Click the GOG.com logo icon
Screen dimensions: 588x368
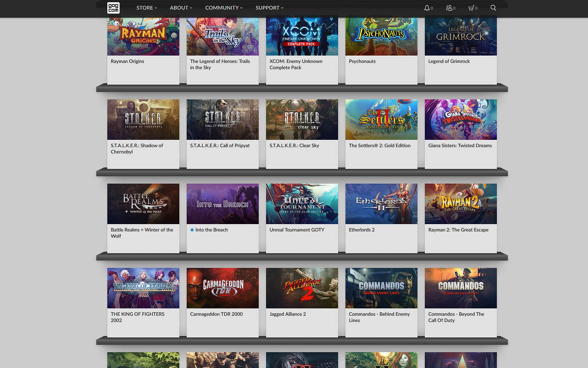[x=113, y=8]
